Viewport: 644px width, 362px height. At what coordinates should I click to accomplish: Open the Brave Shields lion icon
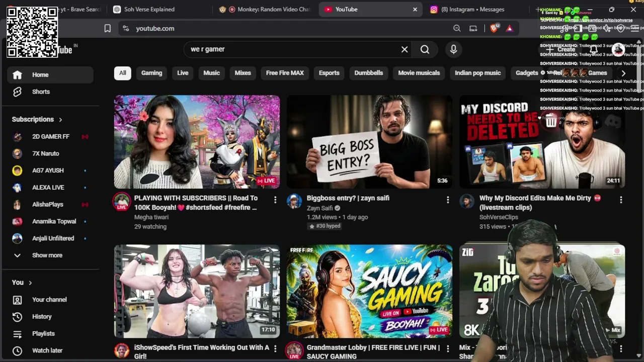click(494, 29)
